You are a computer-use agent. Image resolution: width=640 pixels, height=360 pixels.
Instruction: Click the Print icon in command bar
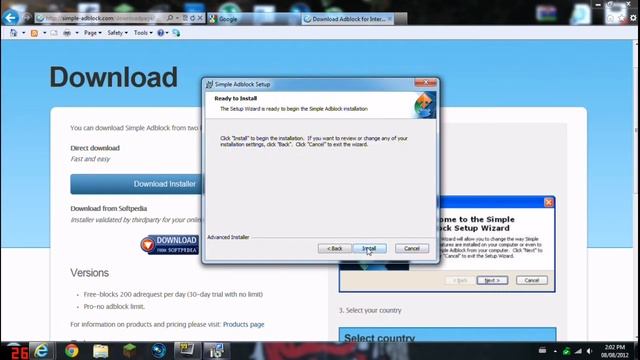click(67, 33)
